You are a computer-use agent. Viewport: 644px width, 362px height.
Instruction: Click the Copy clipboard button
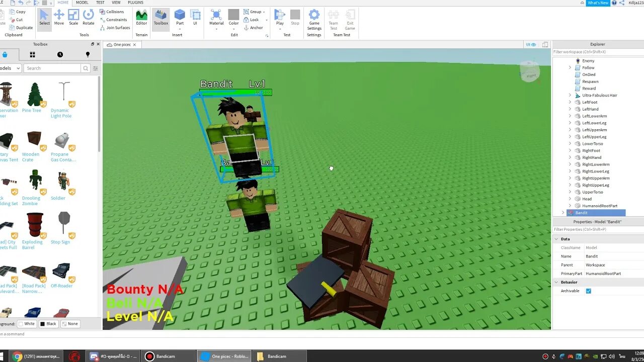[17, 12]
